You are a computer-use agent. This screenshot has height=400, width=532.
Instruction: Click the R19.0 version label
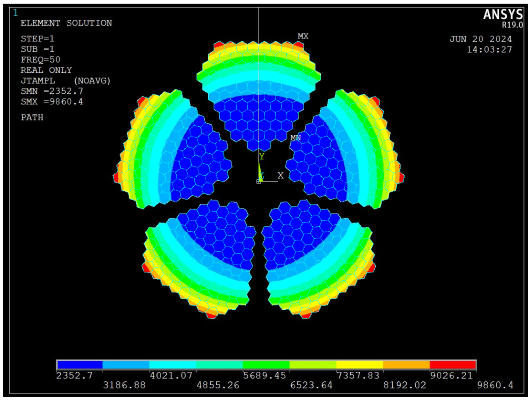click(512, 25)
